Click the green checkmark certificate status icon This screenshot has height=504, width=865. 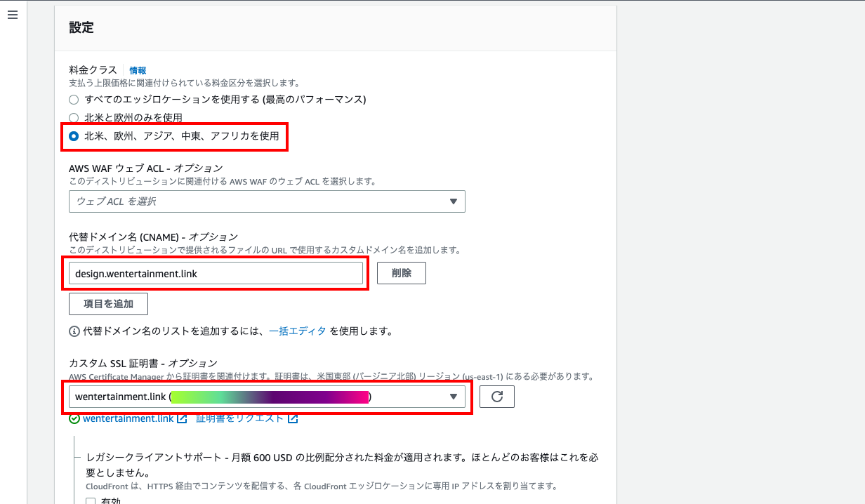(x=74, y=419)
